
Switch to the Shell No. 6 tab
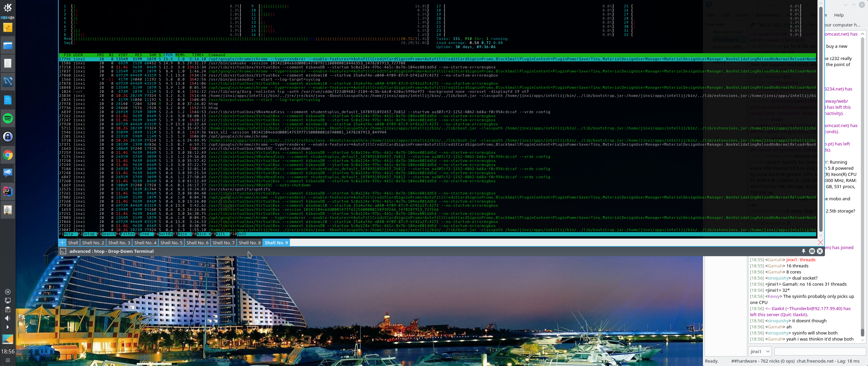[x=197, y=243]
